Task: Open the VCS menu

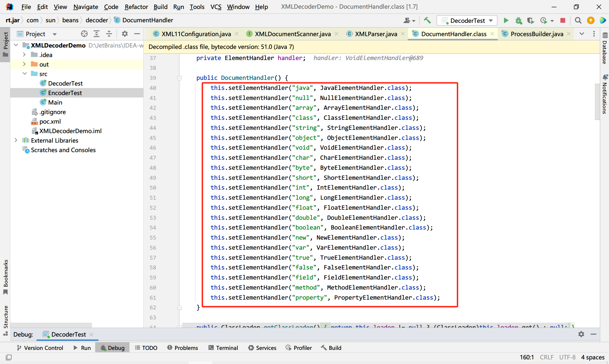Action: click(216, 7)
